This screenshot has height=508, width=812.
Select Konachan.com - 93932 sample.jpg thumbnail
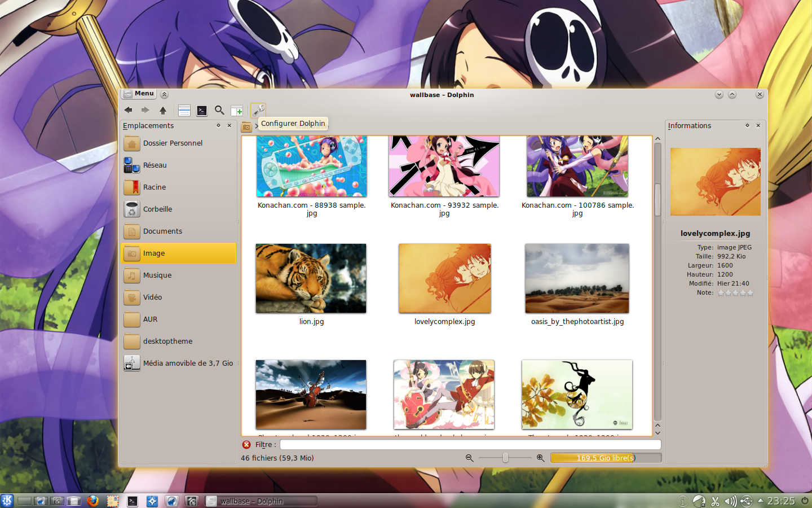tap(444, 167)
